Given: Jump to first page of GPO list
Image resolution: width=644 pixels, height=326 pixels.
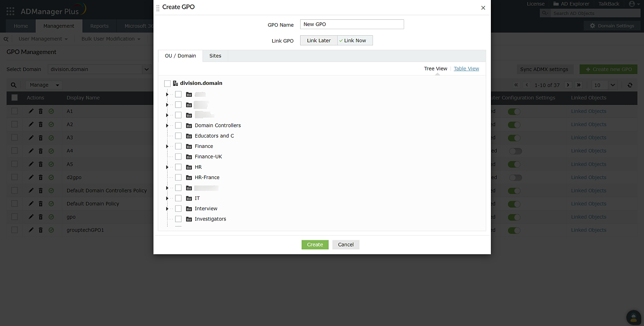Looking at the screenshot, I should coord(516,85).
